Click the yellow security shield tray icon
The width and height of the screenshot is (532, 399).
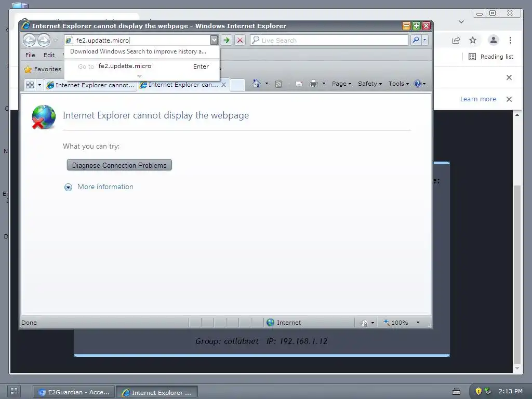click(x=478, y=391)
